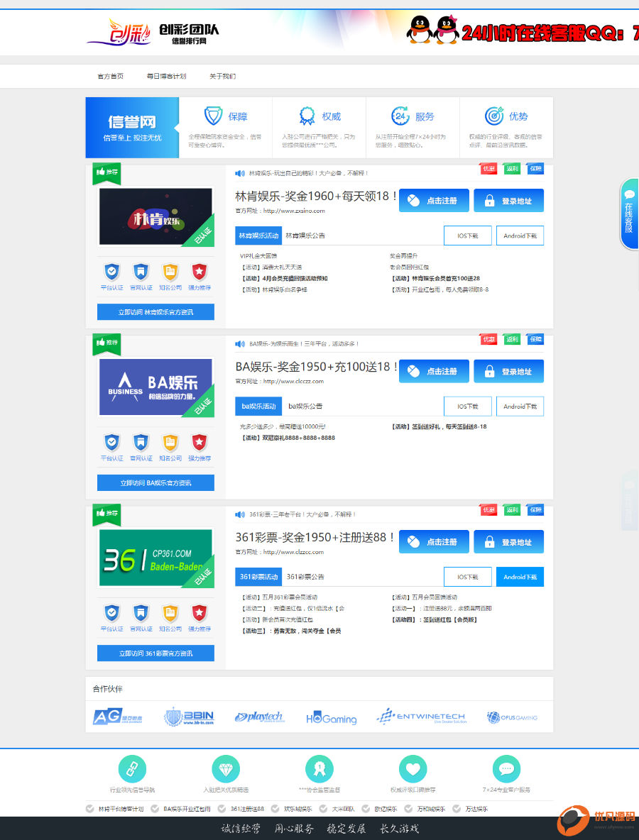Open the 关于我们 navigation item
639x840 pixels.
pos(222,76)
